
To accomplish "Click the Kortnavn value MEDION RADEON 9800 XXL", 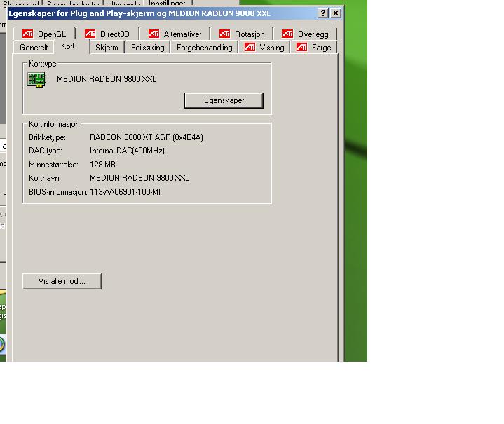I will (139, 178).
